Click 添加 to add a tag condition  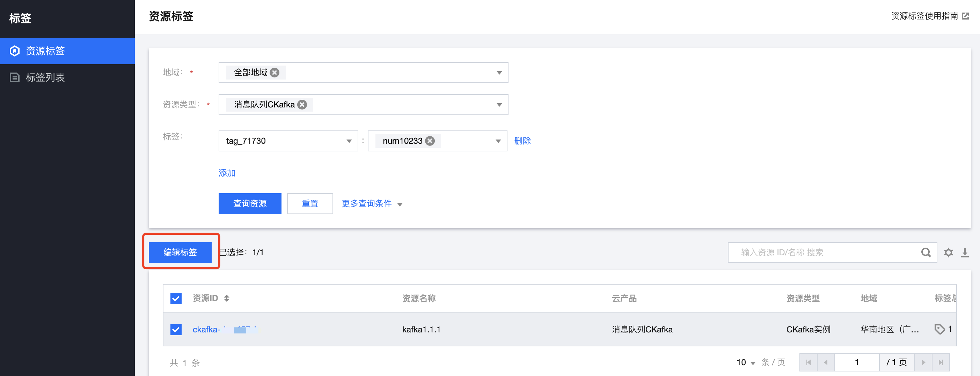click(227, 173)
